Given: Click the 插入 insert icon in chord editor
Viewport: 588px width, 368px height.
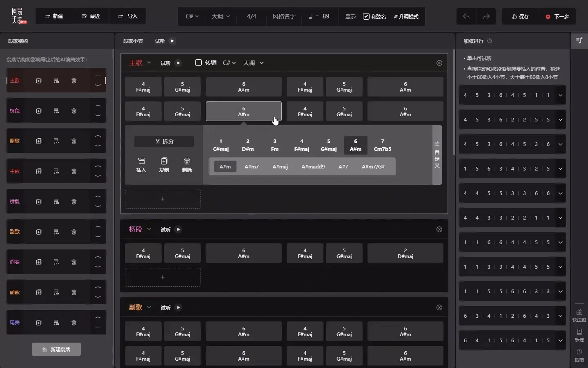Looking at the screenshot, I should pos(141,164).
